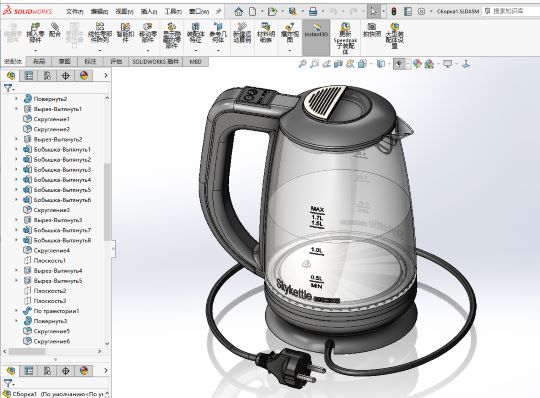Click the Take Snapshot (拍快照) button
540x398 pixels.
372,30
